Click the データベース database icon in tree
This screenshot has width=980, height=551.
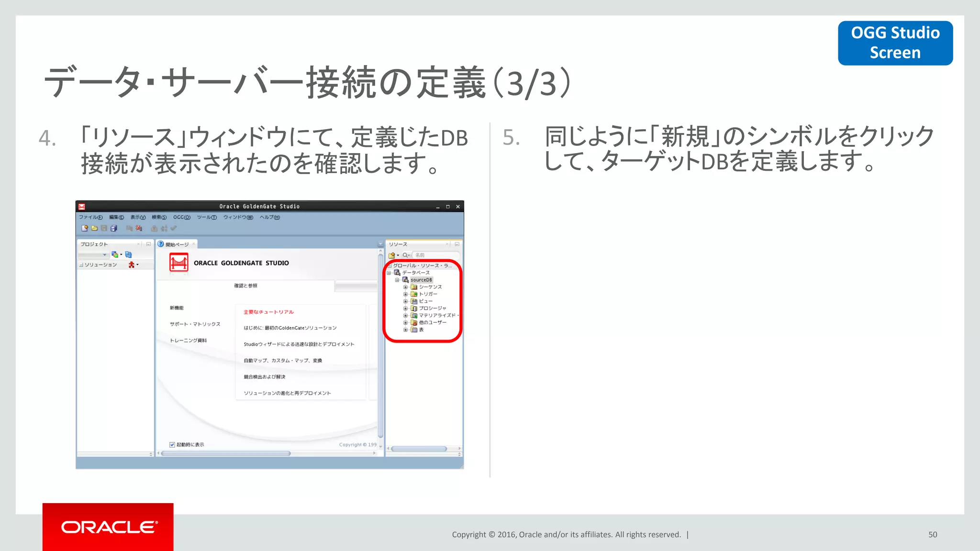pos(397,273)
